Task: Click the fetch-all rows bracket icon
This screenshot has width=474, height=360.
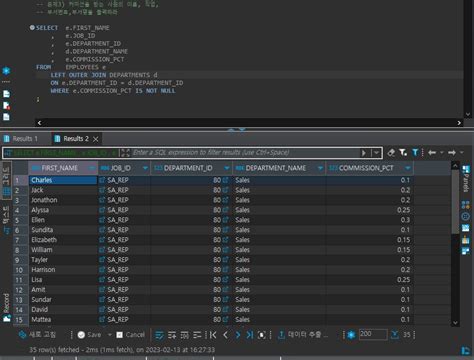Action: click(262, 335)
